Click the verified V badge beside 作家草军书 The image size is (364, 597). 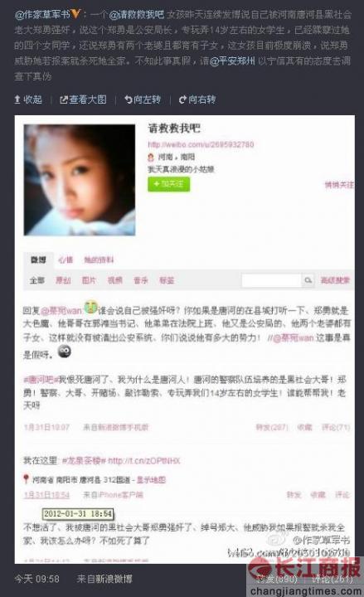(x=76, y=14)
